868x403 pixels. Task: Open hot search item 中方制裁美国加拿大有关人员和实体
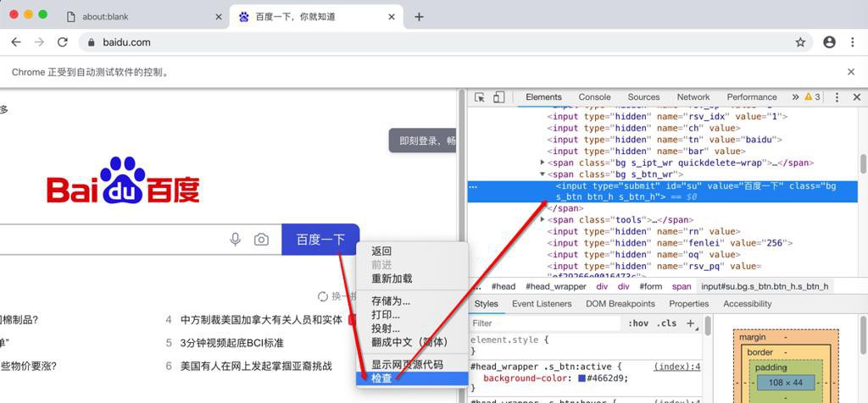point(261,319)
